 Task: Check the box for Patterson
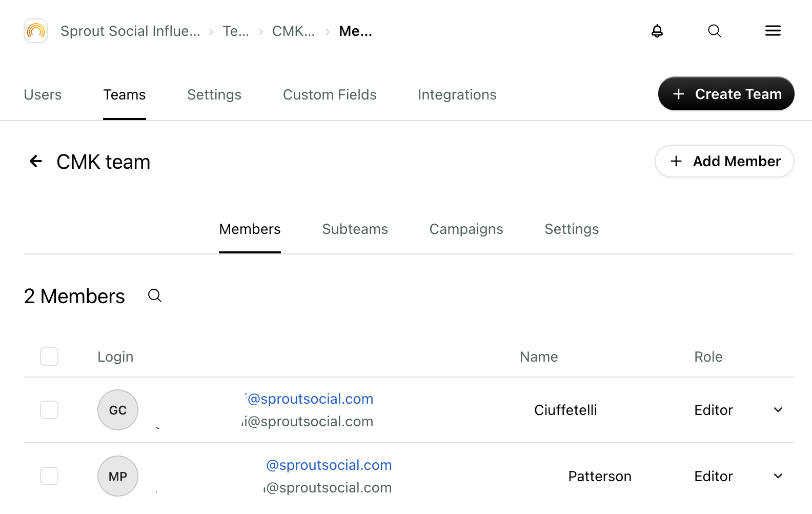click(x=49, y=476)
